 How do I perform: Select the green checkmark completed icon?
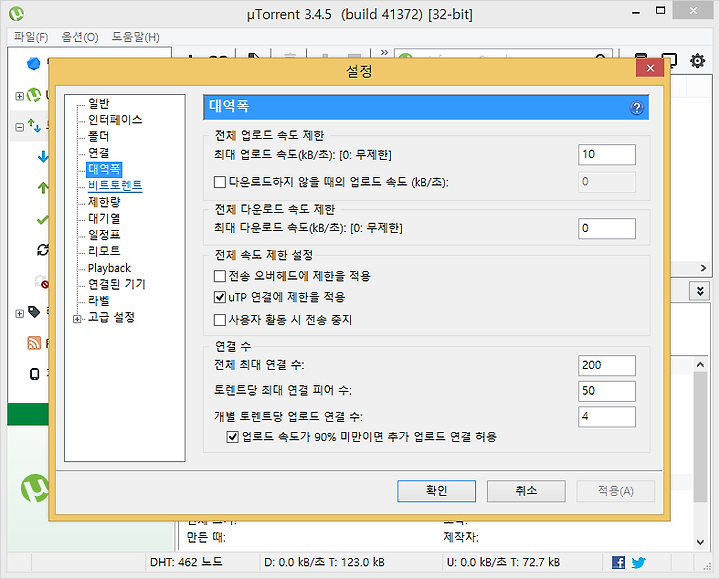[42, 220]
